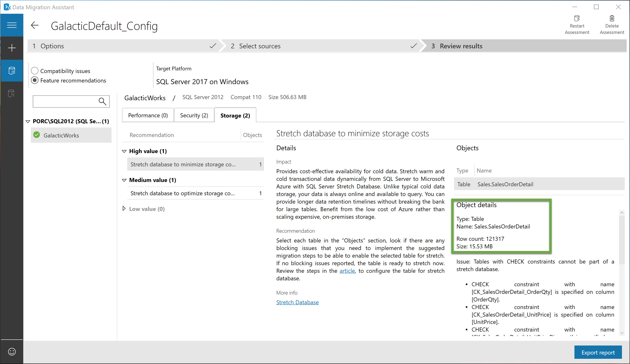630x364 pixels.
Task: Select Stretch database to optimize storage row
Action: tap(196, 193)
